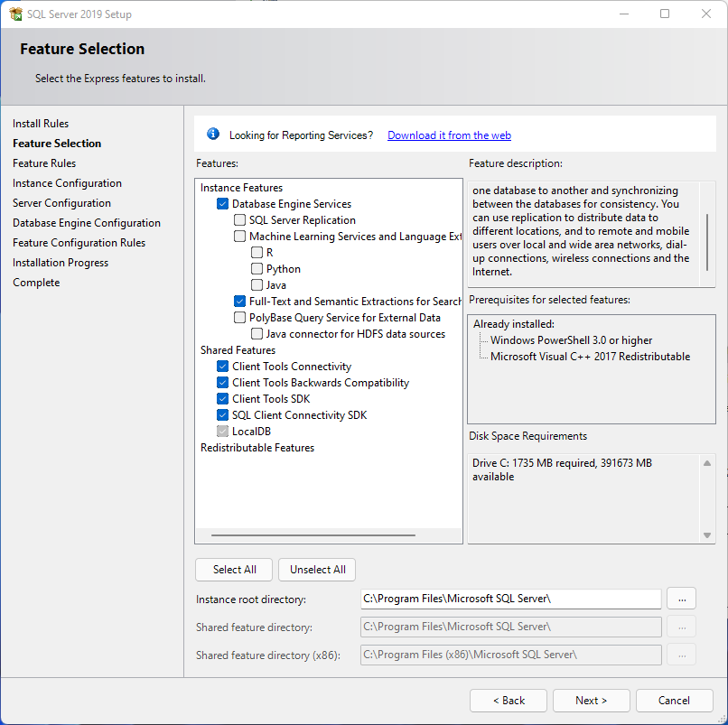
Task: Select the Server Configuration step
Action: (61, 203)
